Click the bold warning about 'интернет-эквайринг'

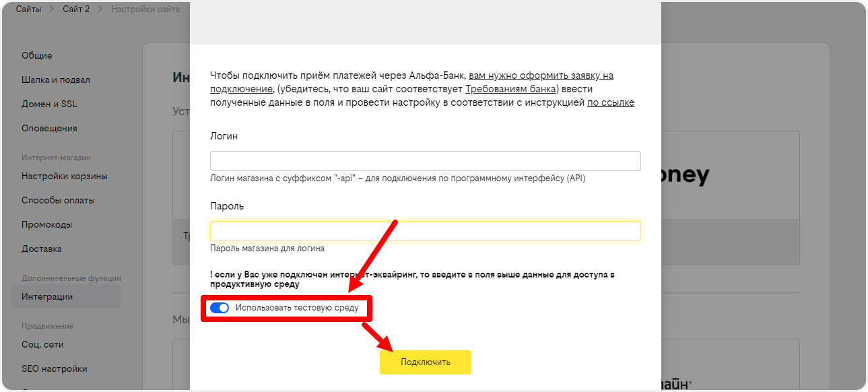click(x=412, y=280)
